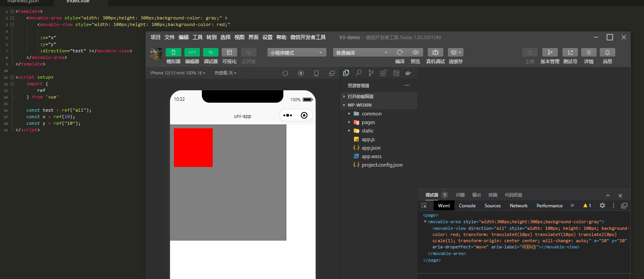Toggle the 编辑器 editor panel button
The image size is (644, 279).
click(192, 52)
